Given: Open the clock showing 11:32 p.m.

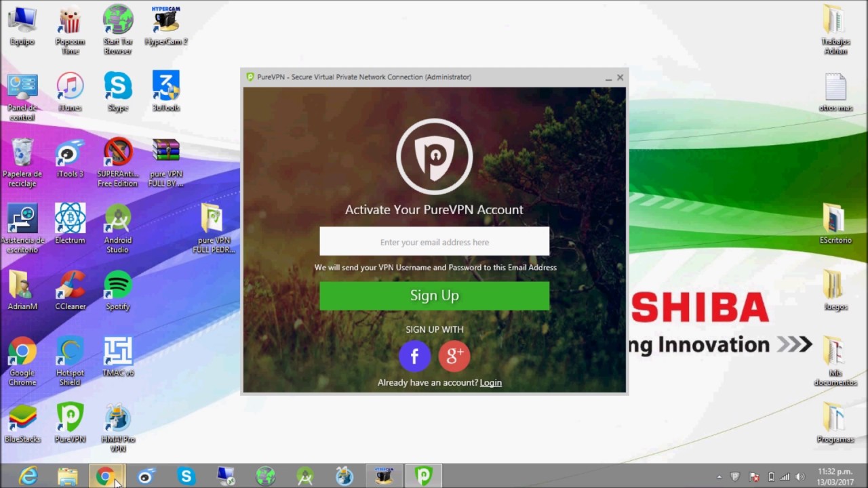Looking at the screenshot, I should click(x=835, y=476).
